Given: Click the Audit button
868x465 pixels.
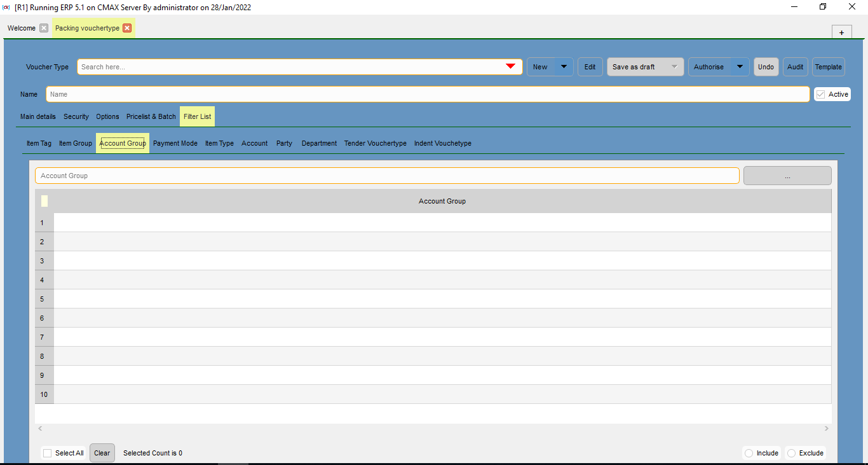Looking at the screenshot, I should (x=795, y=67).
